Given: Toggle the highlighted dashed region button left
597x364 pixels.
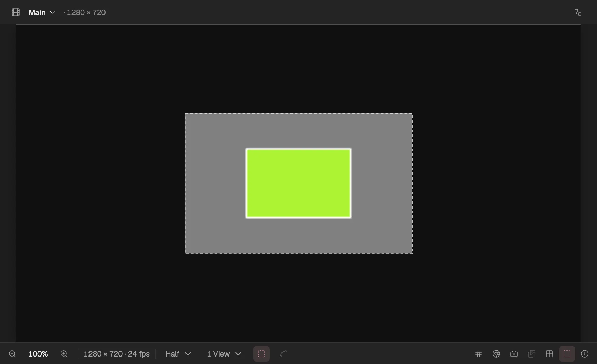Looking at the screenshot, I should (261, 354).
